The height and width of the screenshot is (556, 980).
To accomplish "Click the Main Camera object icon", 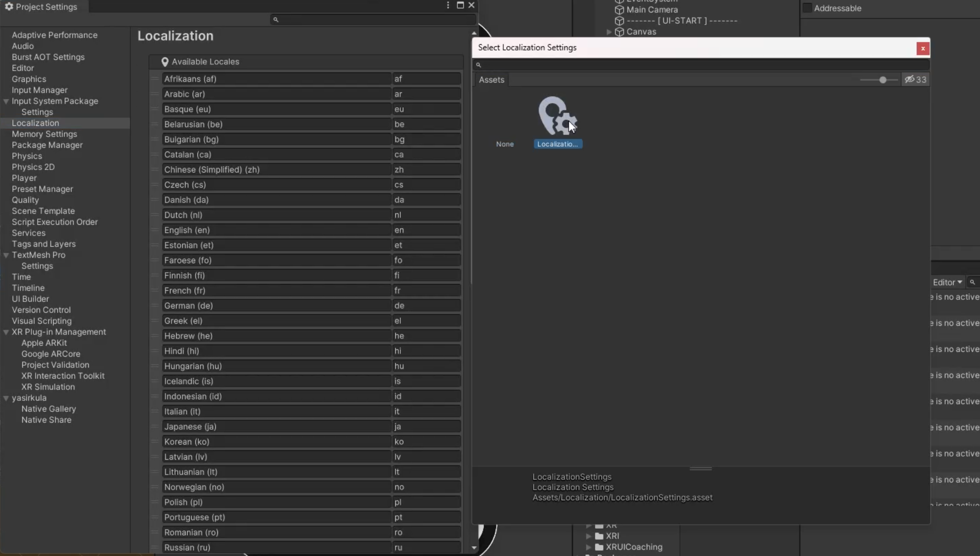I will tap(619, 10).
